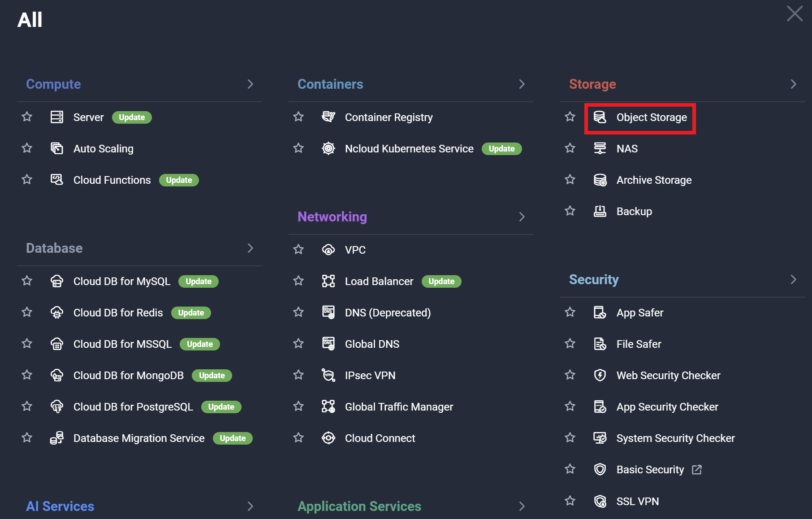This screenshot has width=812, height=519.
Task: Click the DNS (Deprecated) icon
Action: pos(328,312)
